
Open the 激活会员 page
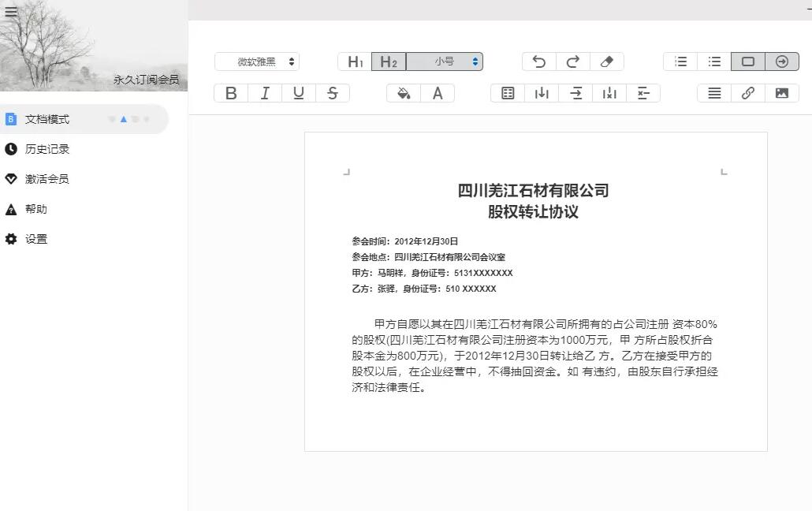pos(47,178)
